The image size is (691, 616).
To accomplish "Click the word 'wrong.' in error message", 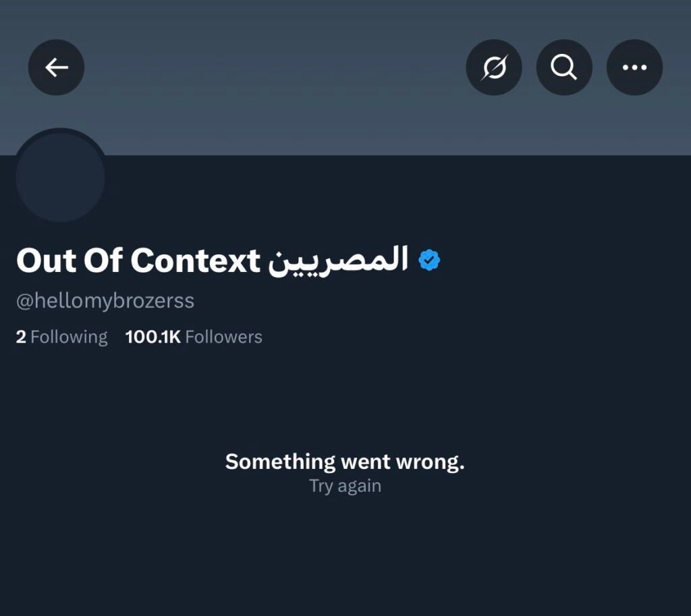I will click(x=431, y=462).
